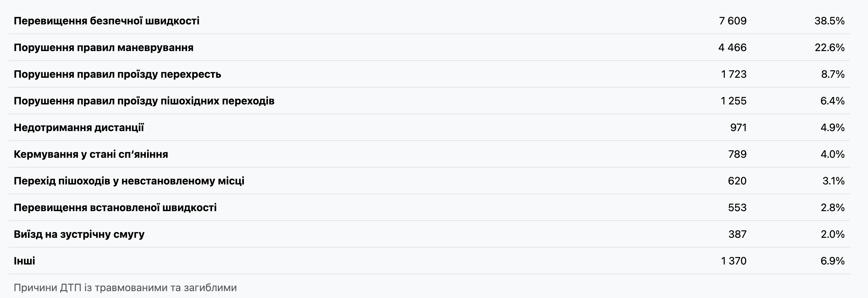Click the 'Інші' row label
The image size is (868, 298).
(x=24, y=261)
